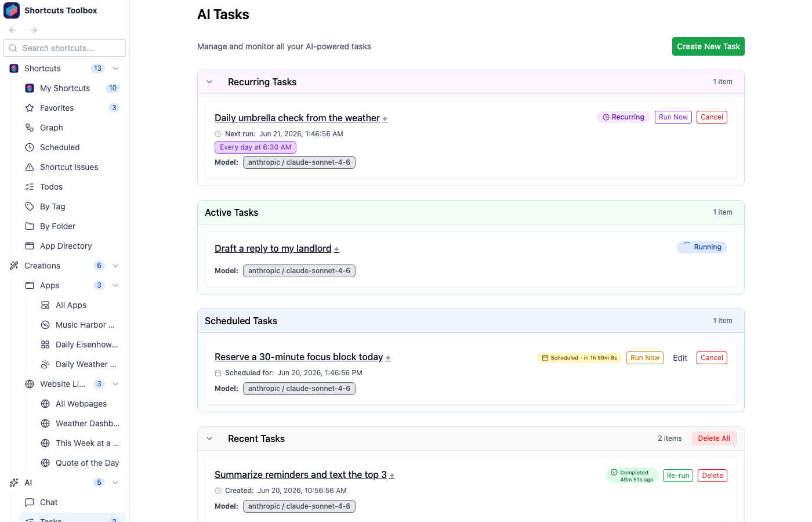
Task: Open Favorites in the sidebar
Action: point(72,108)
